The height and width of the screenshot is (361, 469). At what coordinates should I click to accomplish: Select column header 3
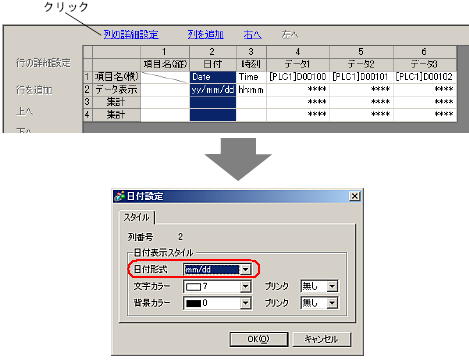[x=251, y=52]
